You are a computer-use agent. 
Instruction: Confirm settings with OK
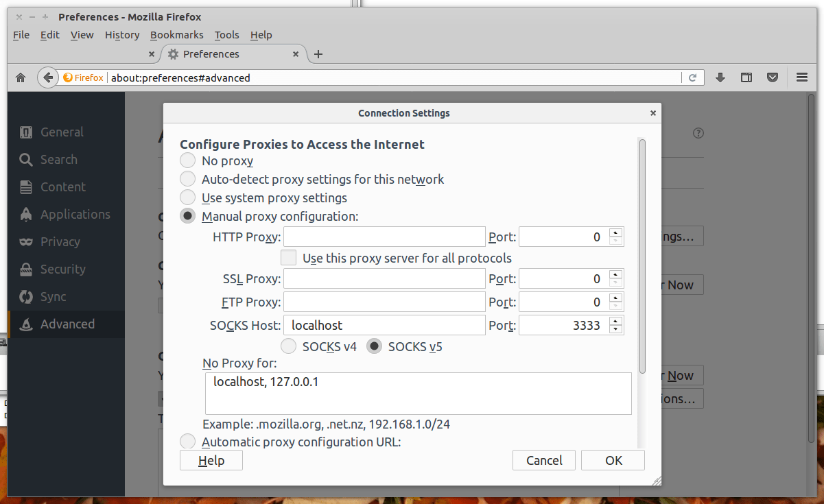pos(612,460)
